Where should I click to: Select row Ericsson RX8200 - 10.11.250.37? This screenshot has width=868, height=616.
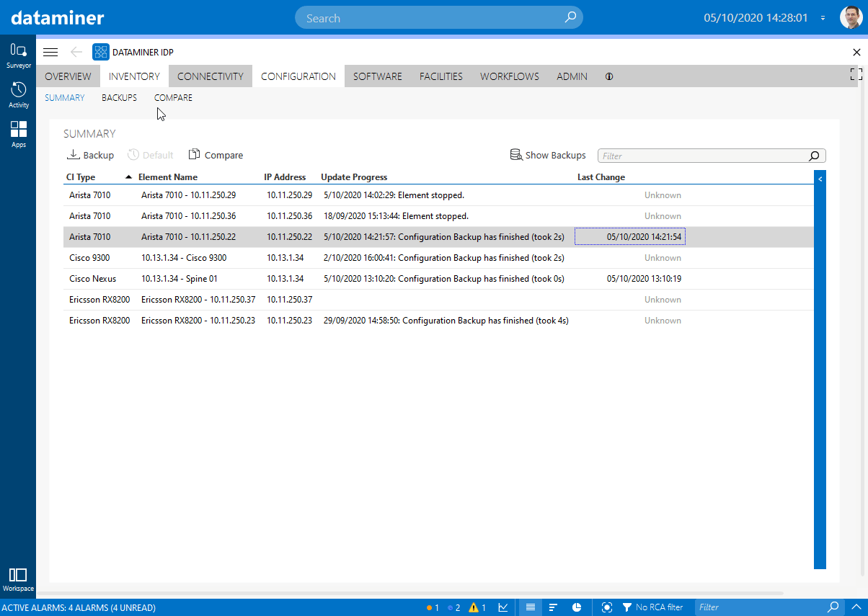point(438,300)
